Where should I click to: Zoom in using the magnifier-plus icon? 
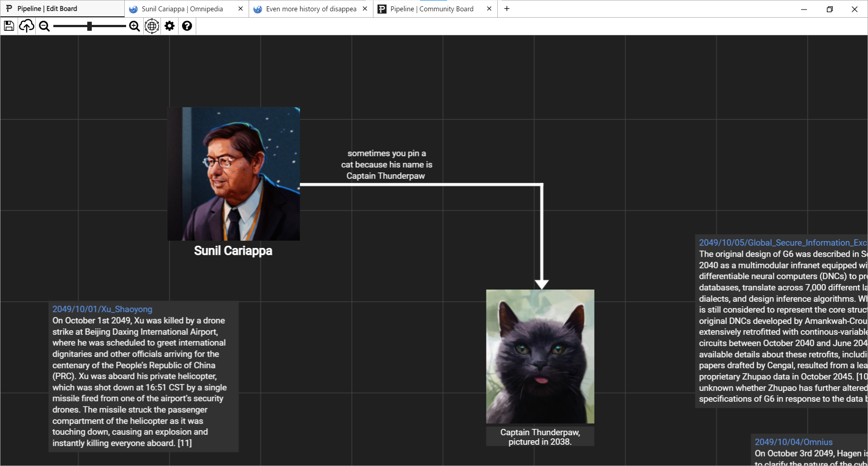coord(134,26)
